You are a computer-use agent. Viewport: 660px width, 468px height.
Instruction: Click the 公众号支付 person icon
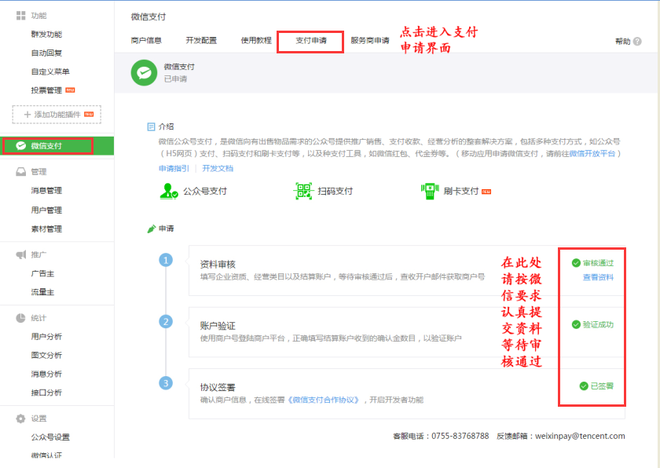[169, 191]
